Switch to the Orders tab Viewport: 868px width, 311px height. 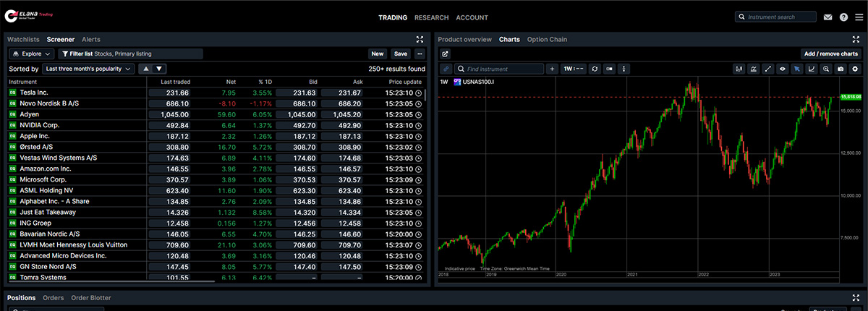click(x=53, y=297)
